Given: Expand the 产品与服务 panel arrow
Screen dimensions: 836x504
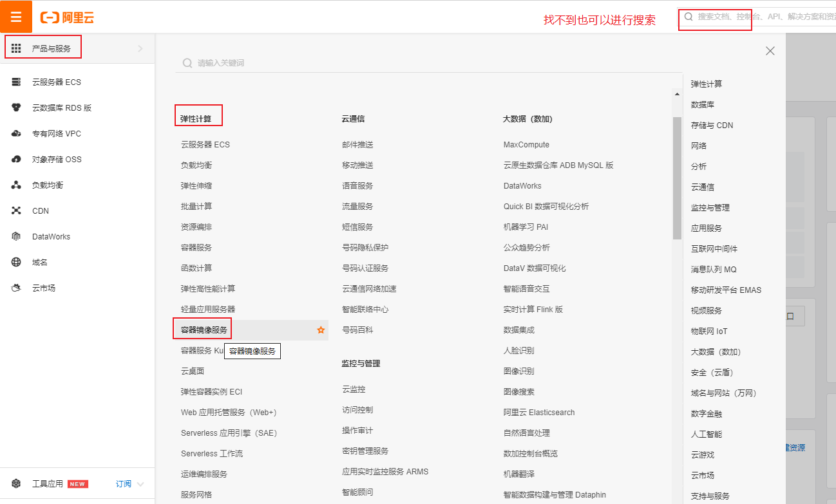Looking at the screenshot, I should pyautogui.click(x=141, y=46).
